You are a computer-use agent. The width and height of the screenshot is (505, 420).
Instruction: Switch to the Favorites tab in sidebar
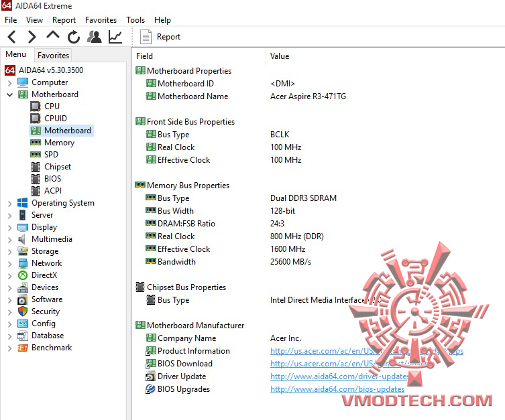tap(53, 56)
